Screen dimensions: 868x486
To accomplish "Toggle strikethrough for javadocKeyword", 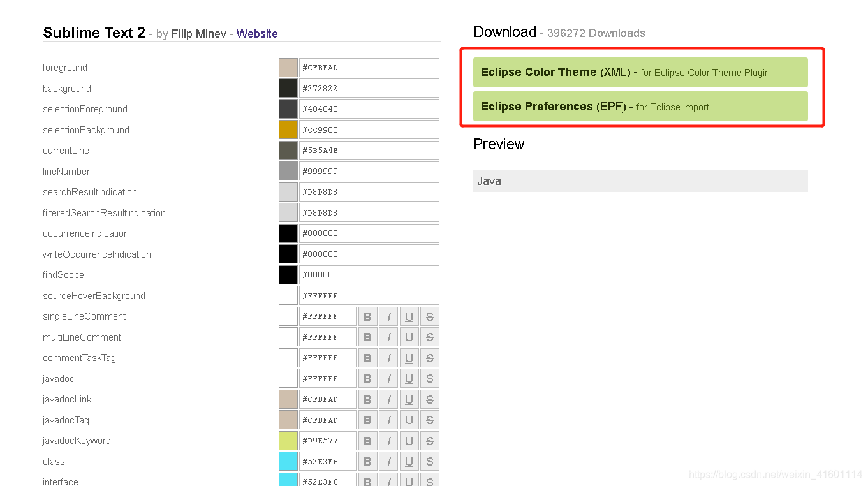I will point(430,441).
